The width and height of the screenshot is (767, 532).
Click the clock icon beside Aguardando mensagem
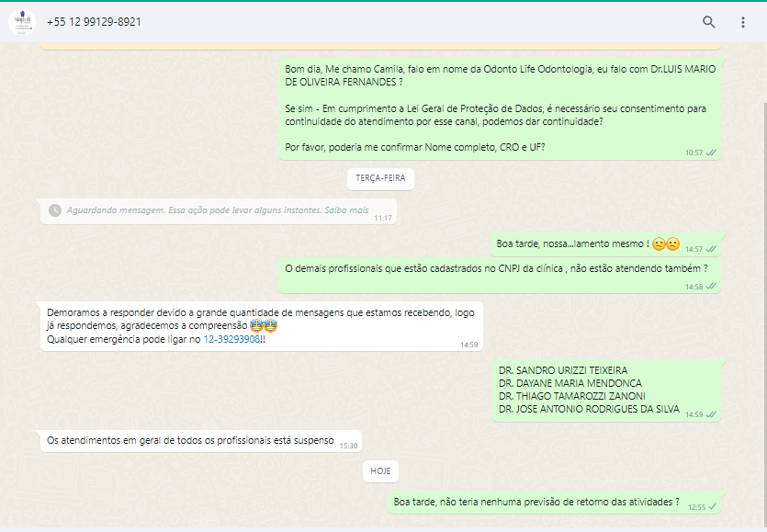tap(55, 210)
